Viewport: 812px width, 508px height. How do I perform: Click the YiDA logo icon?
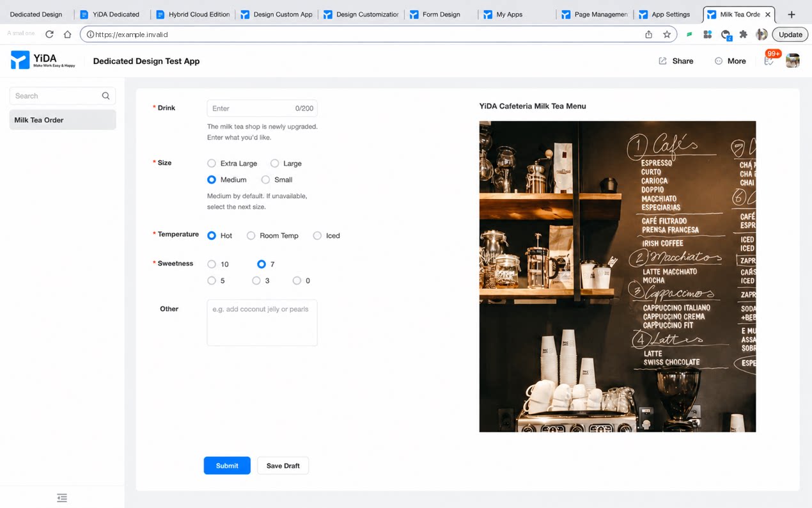[20, 60]
